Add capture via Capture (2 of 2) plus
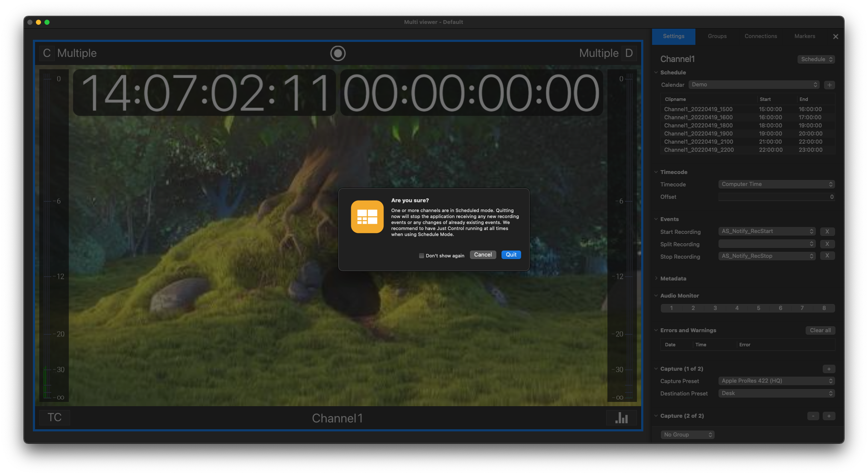 click(829, 416)
